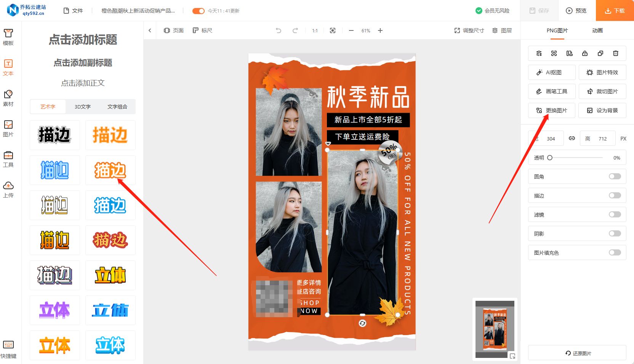Click 点击添加标题 to add a title
The width and height of the screenshot is (634, 364).
pyautogui.click(x=83, y=40)
